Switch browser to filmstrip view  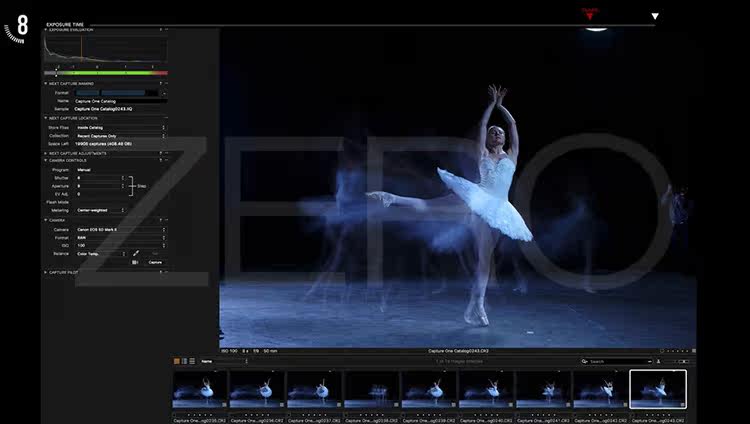point(185,361)
